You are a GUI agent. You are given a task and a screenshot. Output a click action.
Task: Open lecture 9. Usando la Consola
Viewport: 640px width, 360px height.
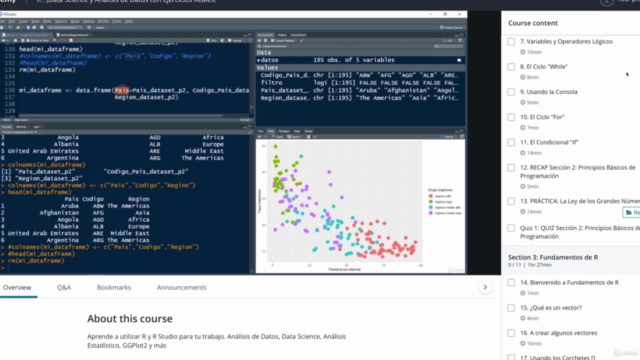click(549, 92)
